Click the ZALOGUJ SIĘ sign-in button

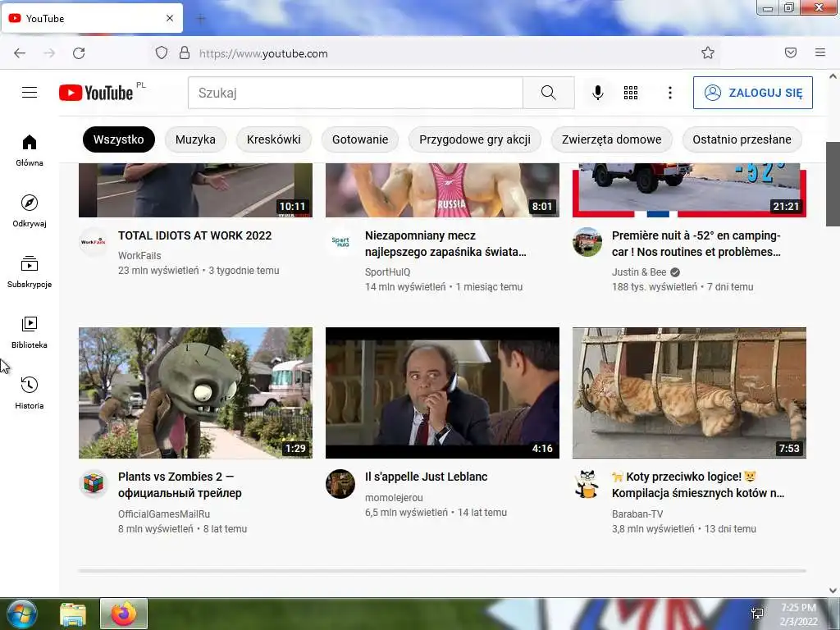pos(753,93)
